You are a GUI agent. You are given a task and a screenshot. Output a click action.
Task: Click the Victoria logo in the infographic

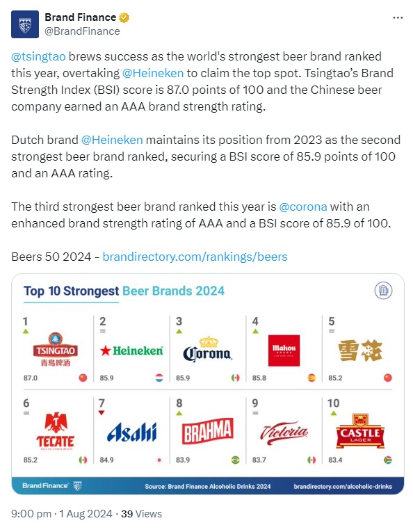pos(284,433)
